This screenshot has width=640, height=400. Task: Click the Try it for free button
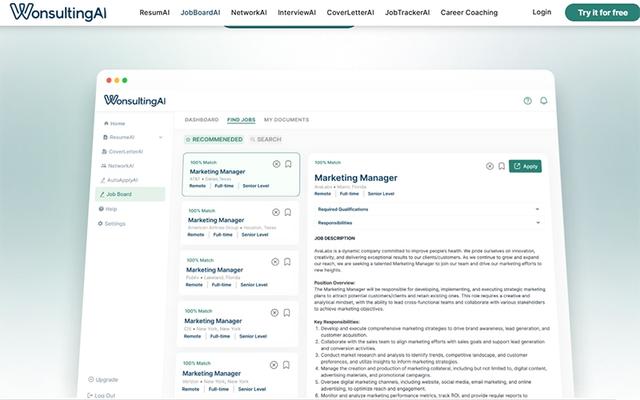coord(598,12)
